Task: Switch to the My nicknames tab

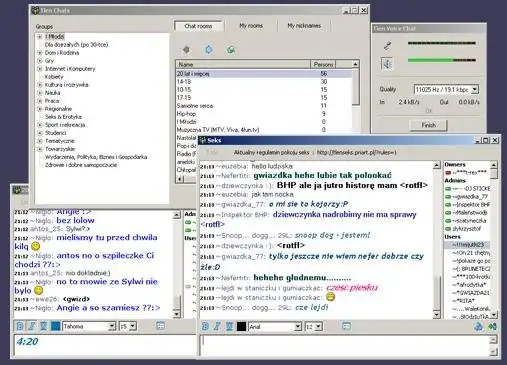Action: point(304,26)
